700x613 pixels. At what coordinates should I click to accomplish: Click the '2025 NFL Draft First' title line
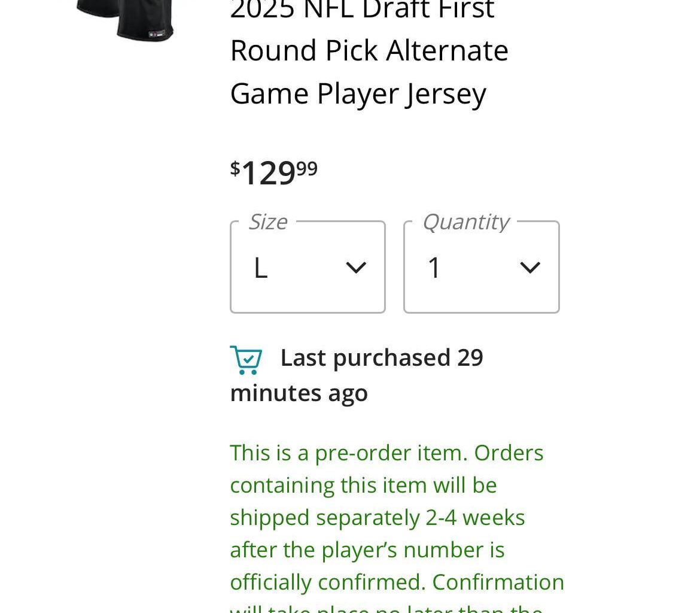(x=362, y=10)
